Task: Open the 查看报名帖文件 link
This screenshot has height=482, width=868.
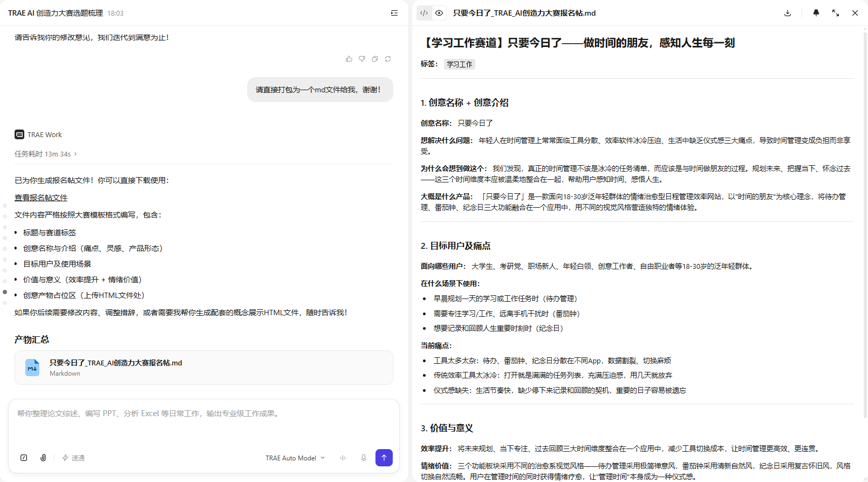Action: pyautogui.click(x=41, y=198)
